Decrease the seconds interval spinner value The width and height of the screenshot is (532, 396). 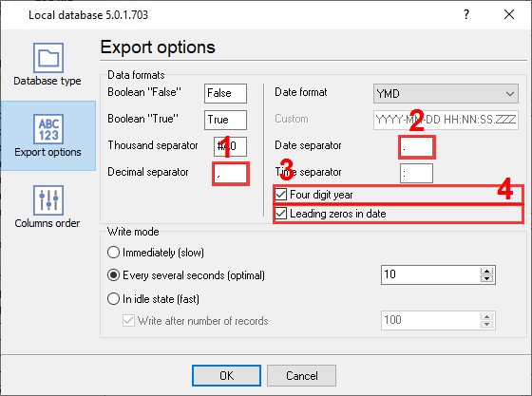pyautogui.click(x=486, y=278)
